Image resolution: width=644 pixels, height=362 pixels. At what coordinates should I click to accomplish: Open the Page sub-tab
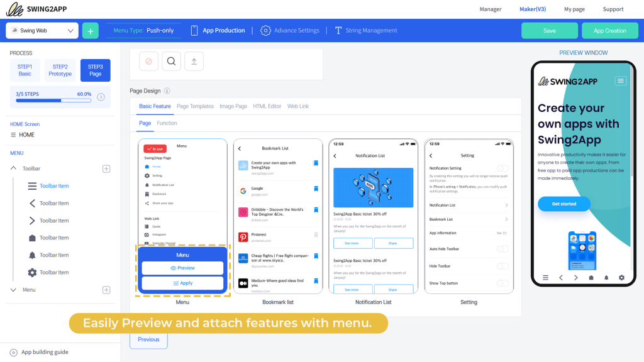point(145,123)
